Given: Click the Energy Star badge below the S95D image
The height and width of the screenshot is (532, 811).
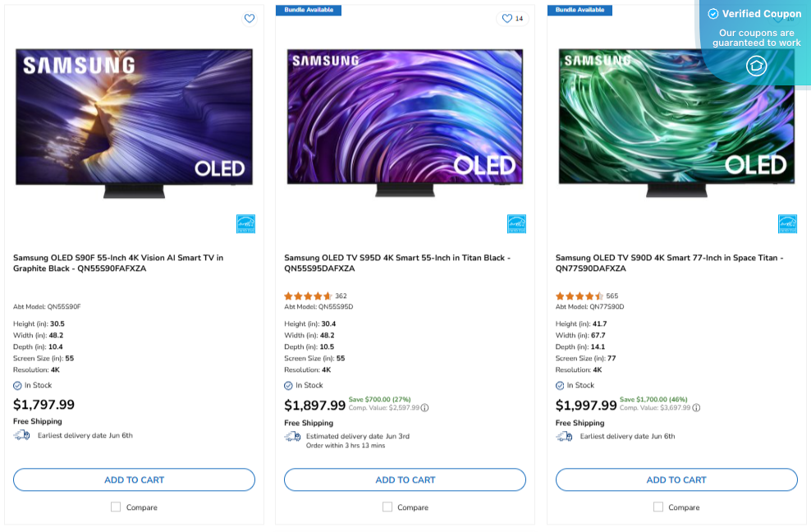Looking at the screenshot, I should (517, 222).
